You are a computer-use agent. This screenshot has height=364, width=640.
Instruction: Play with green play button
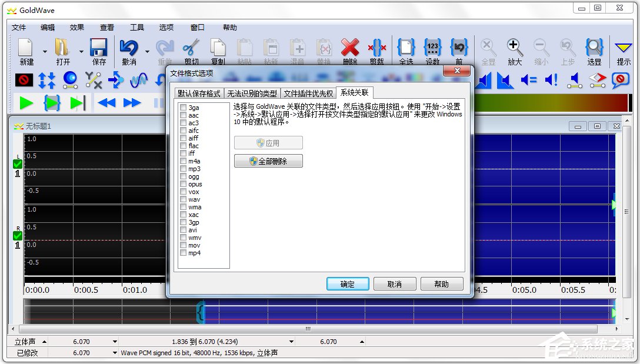[26, 103]
